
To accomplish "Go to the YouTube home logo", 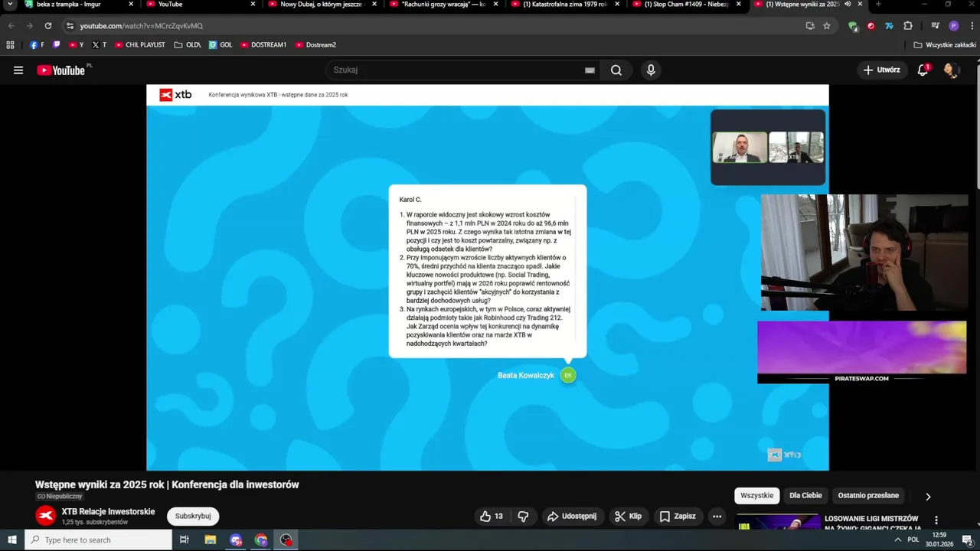I will (x=61, y=70).
